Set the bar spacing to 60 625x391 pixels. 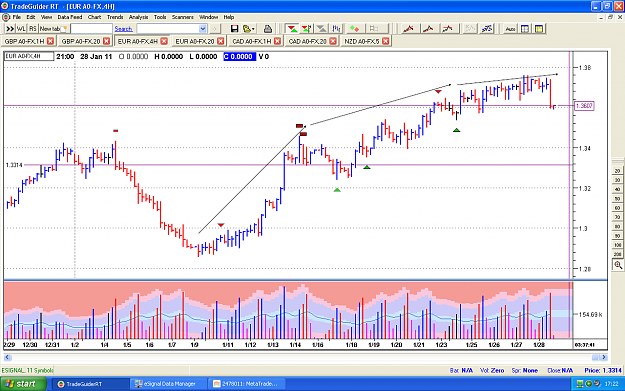click(x=617, y=208)
